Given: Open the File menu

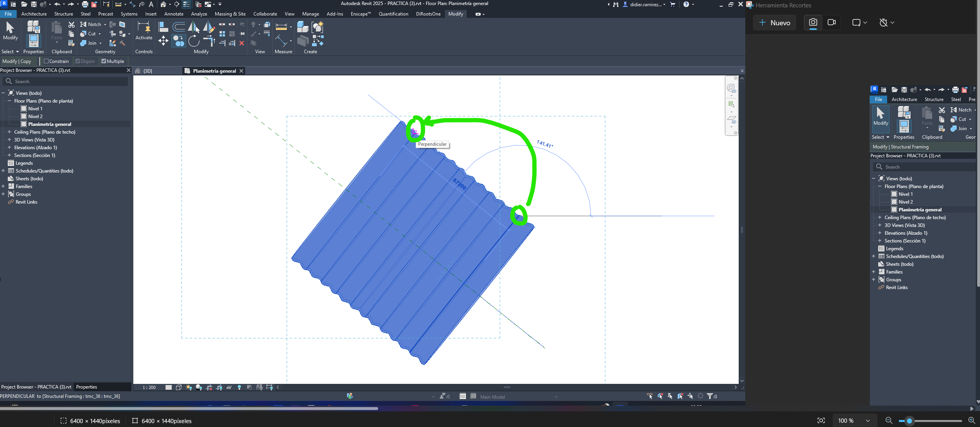Looking at the screenshot, I should pos(8,14).
